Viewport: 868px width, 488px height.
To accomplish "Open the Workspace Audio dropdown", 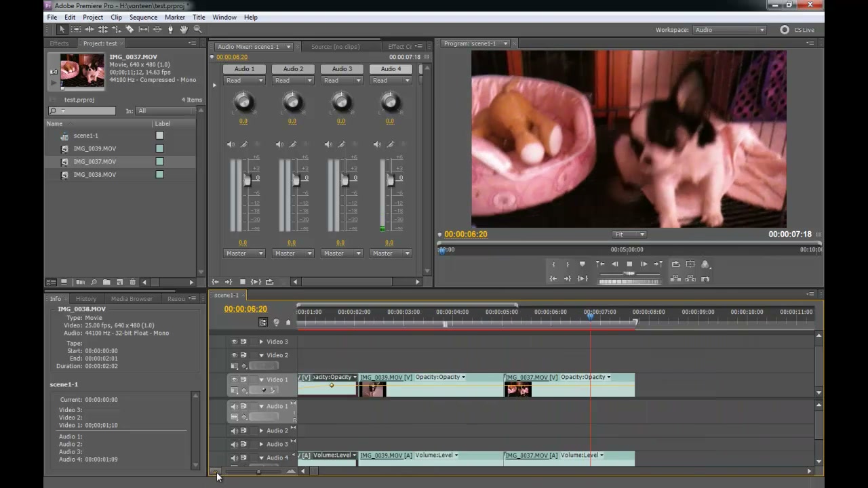I will tap(730, 30).
